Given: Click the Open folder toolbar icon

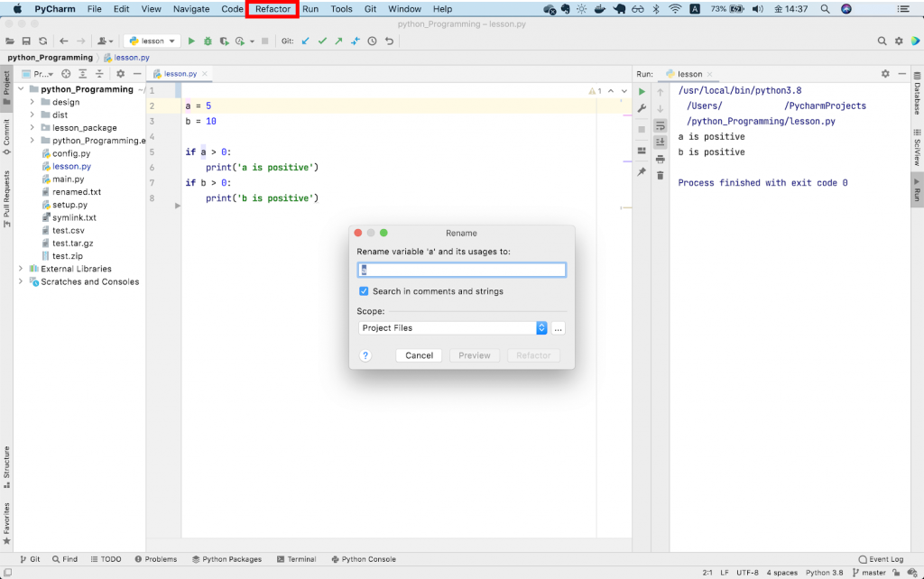Looking at the screenshot, I should click(x=9, y=41).
